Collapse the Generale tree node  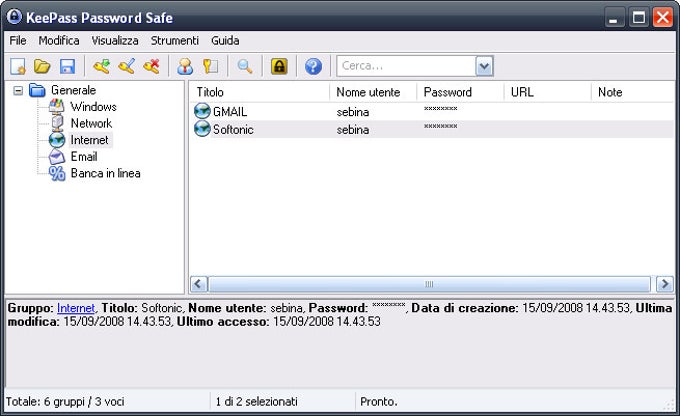[x=18, y=90]
